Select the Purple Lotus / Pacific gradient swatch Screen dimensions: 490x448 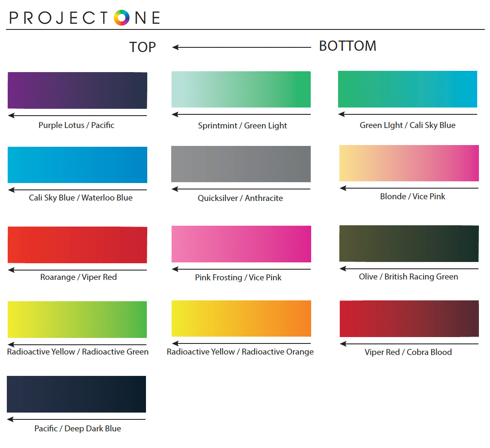click(77, 90)
